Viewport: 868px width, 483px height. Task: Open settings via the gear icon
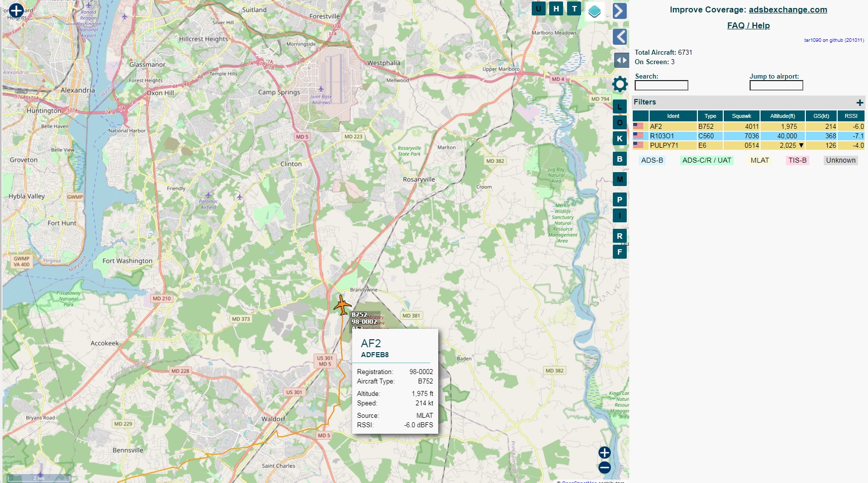[x=620, y=84]
